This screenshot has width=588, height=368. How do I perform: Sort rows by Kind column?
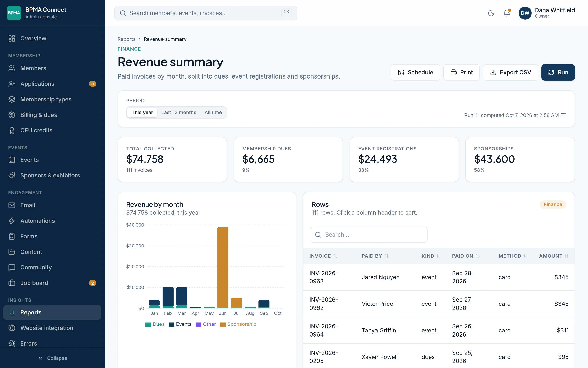pos(431,256)
